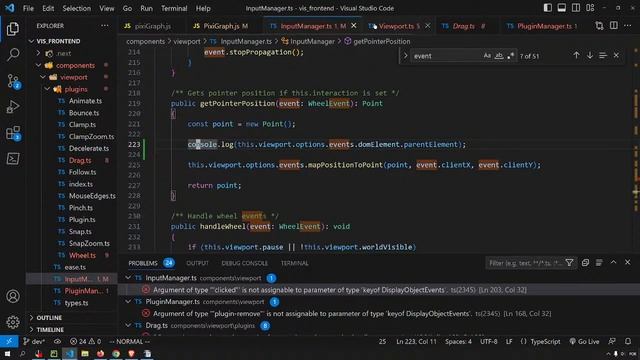Switch to the OUTPUT panel tab

(x=197, y=263)
